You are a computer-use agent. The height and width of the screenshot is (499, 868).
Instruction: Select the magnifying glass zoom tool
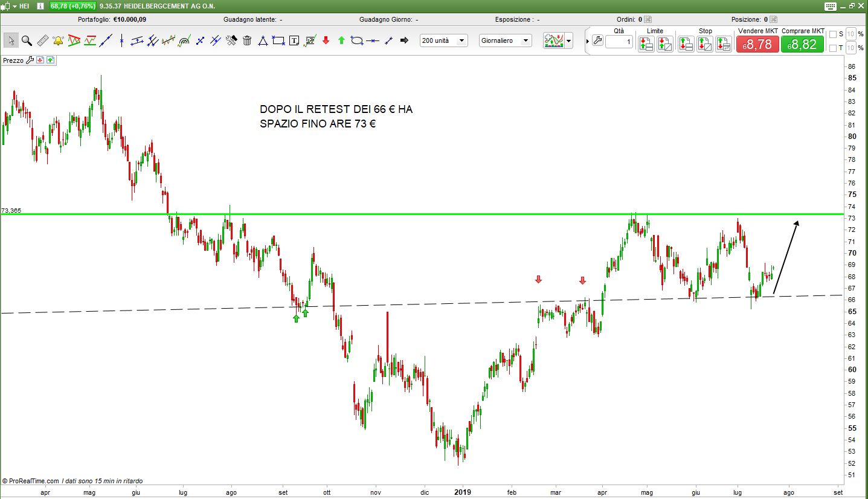point(27,40)
